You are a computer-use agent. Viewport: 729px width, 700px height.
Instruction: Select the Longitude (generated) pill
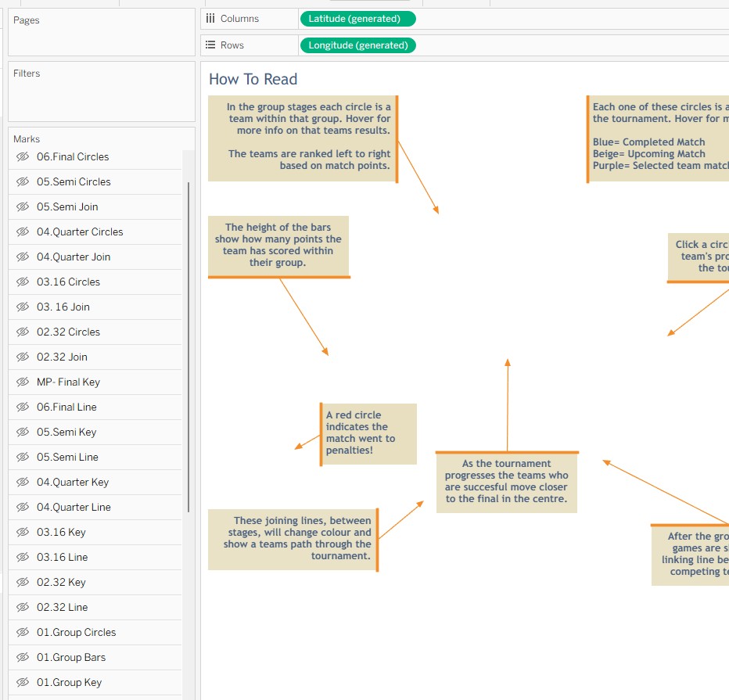[358, 45]
